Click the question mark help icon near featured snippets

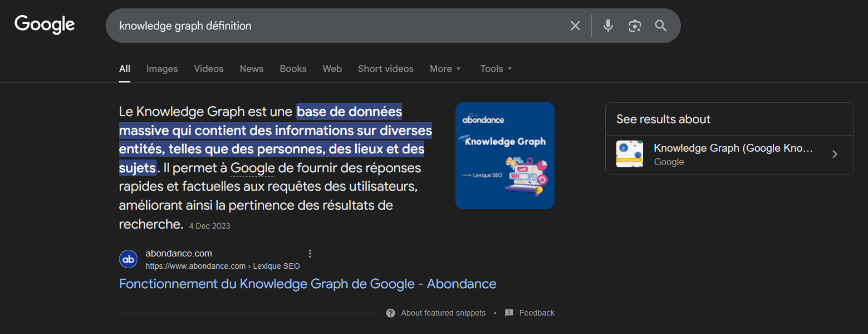[x=390, y=313]
